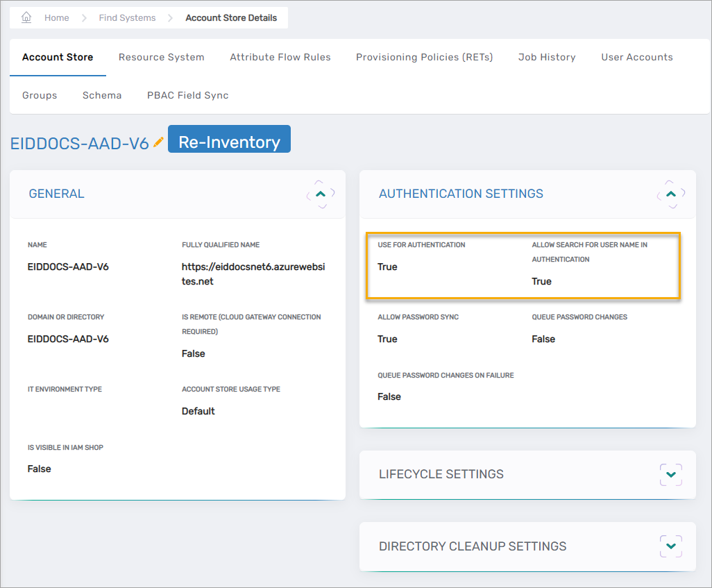View the Job History tab
This screenshot has width=712, height=588.
[x=547, y=57]
